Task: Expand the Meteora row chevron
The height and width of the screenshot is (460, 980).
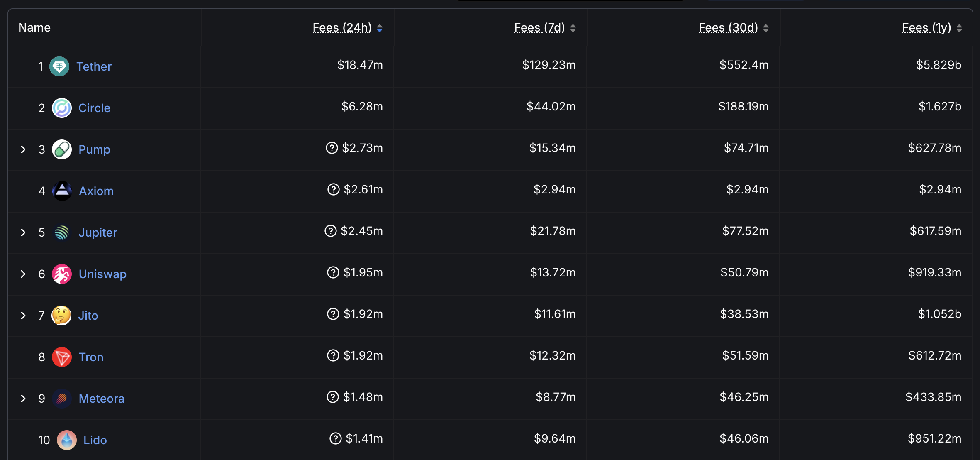Action: coord(23,399)
